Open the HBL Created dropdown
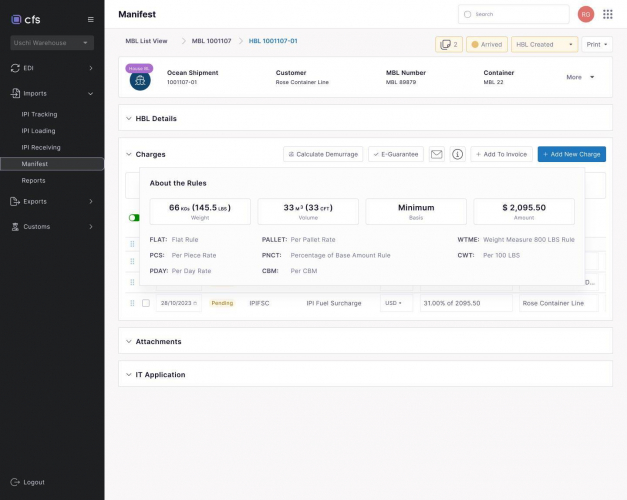Screen dimensions: 627x500 click(x=544, y=44)
